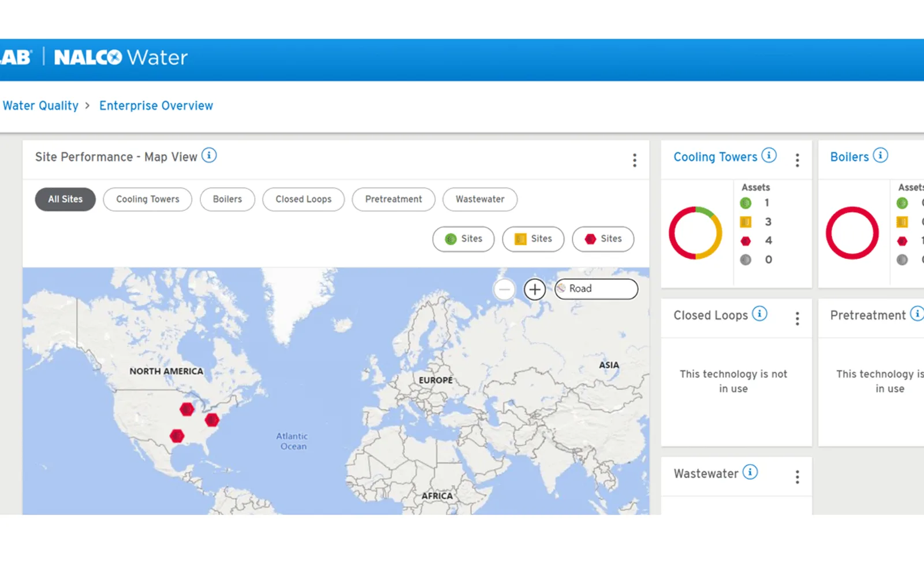Click red hexagon icon in Cooling Towers assets
The image size is (924, 578).
(746, 241)
